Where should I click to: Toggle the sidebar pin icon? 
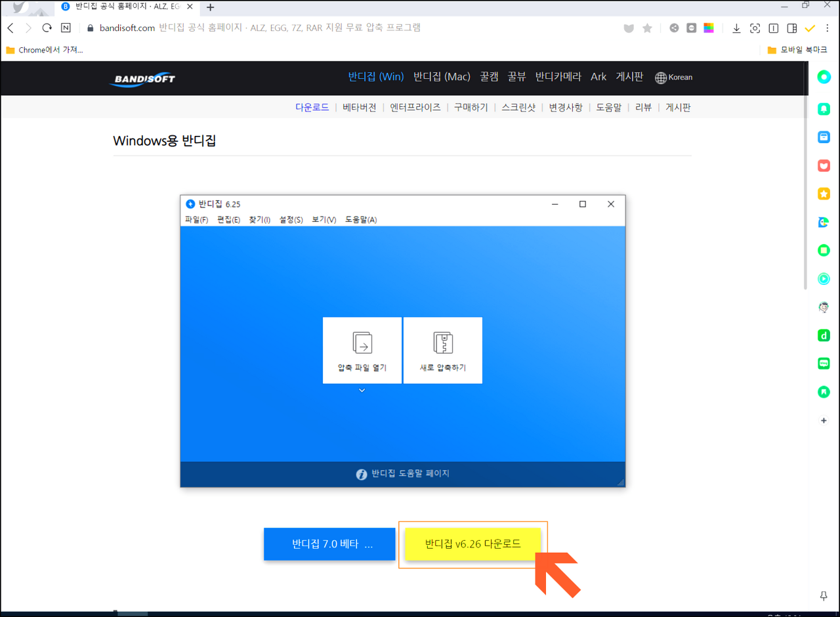(824, 596)
